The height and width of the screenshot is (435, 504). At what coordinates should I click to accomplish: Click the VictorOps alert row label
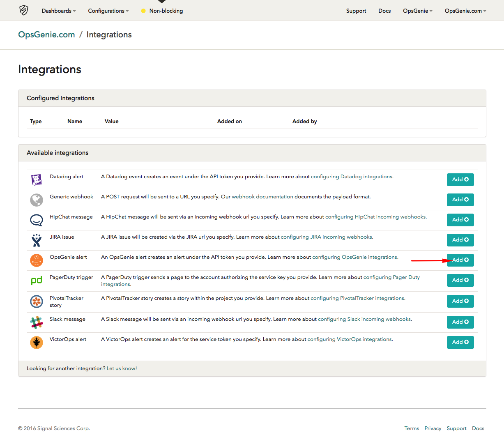[68, 339]
